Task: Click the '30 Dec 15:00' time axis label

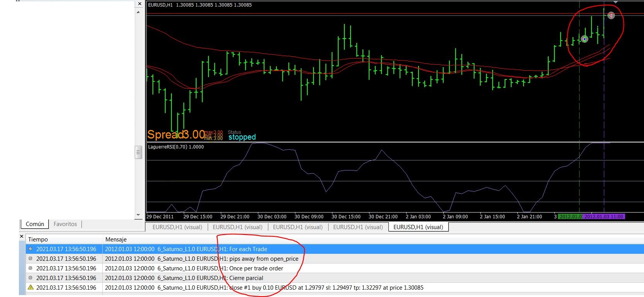Action: point(346,217)
